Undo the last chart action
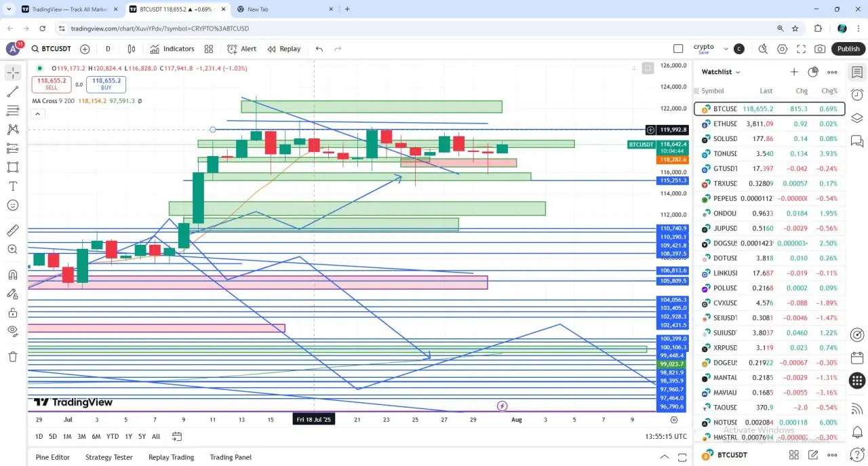Screen dimensions: 868x466 (319, 49)
